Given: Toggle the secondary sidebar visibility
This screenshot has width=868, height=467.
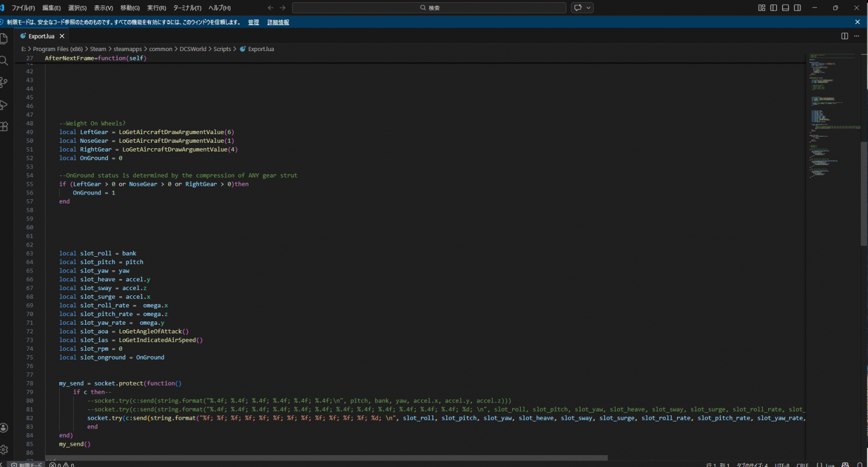Looking at the screenshot, I should 797,8.
